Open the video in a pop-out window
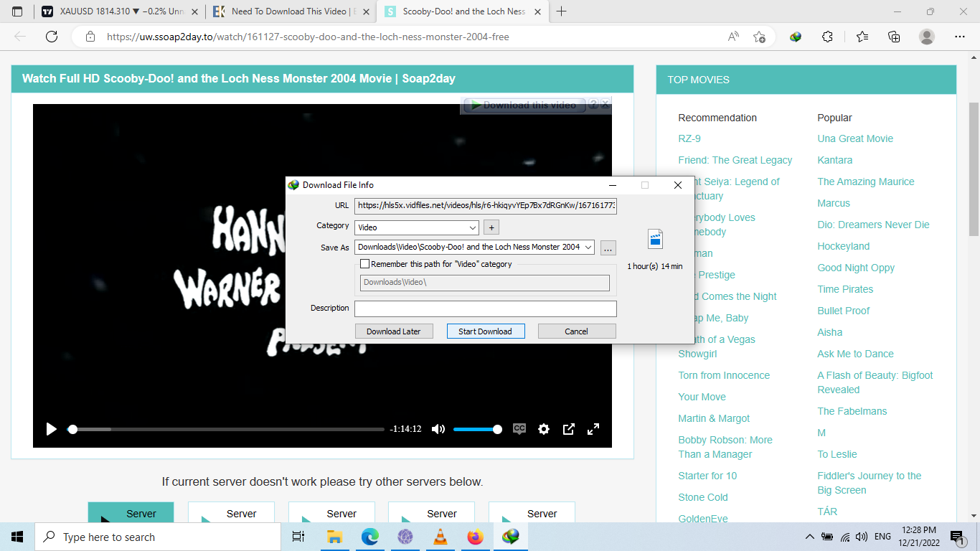 (x=568, y=429)
